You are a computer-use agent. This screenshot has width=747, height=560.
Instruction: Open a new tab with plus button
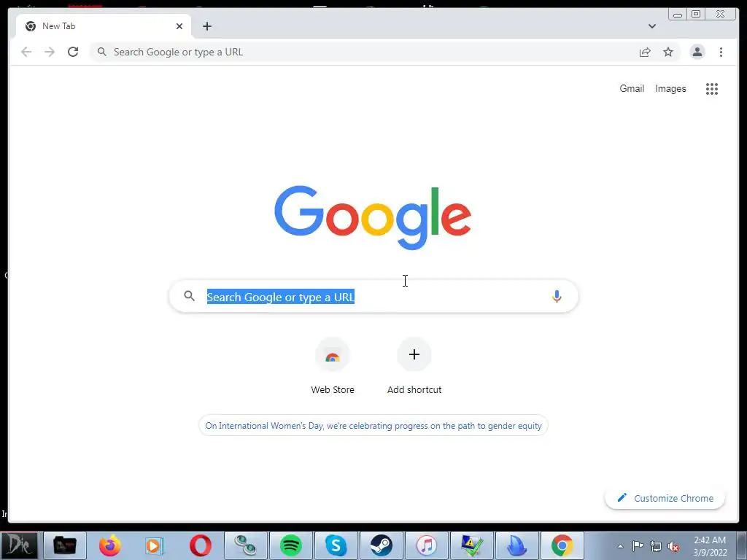tap(206, 26)
